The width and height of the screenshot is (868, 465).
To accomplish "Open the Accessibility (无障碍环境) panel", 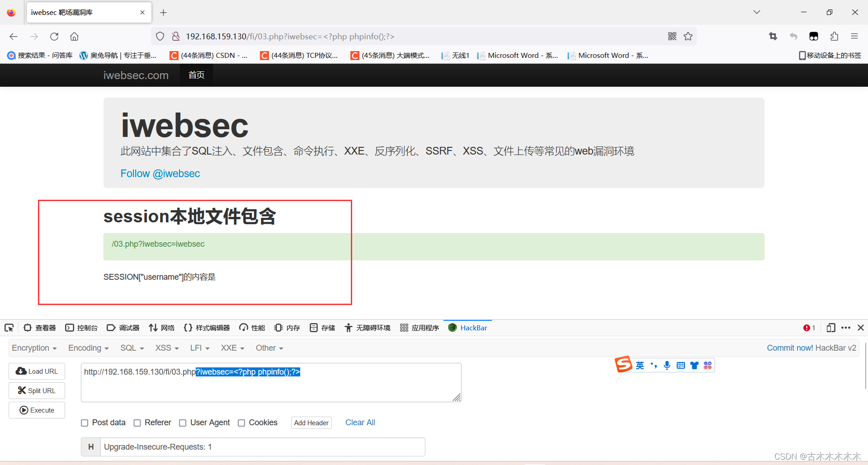I will click(367, 328).
